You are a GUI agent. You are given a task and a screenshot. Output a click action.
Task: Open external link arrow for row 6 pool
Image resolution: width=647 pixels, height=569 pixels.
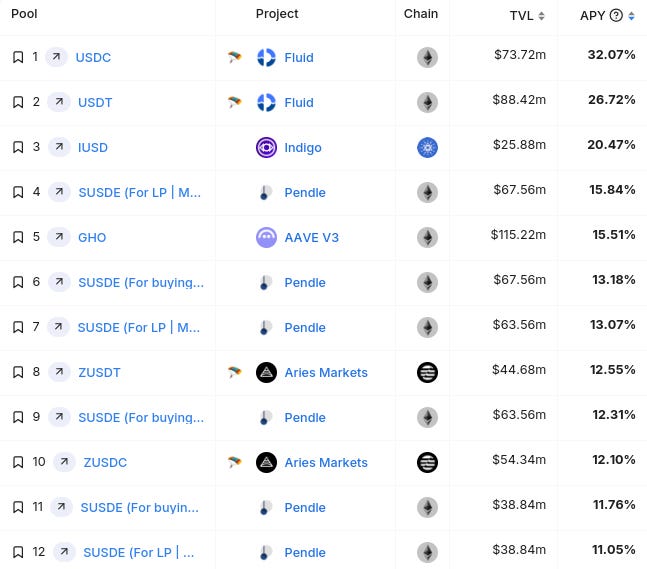pyautogui.click(x=59, y=281)
